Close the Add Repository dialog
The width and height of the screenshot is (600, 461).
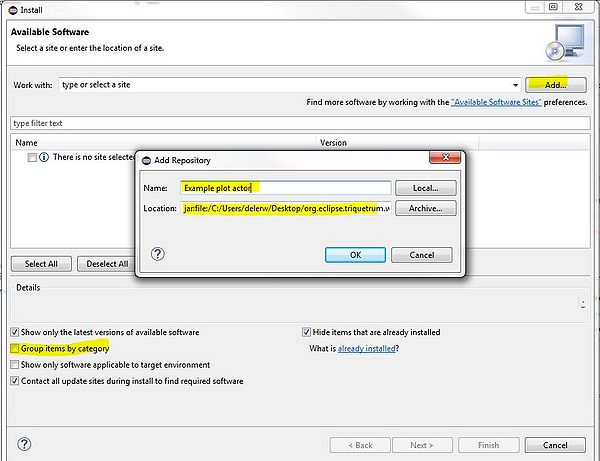point(445,157)
